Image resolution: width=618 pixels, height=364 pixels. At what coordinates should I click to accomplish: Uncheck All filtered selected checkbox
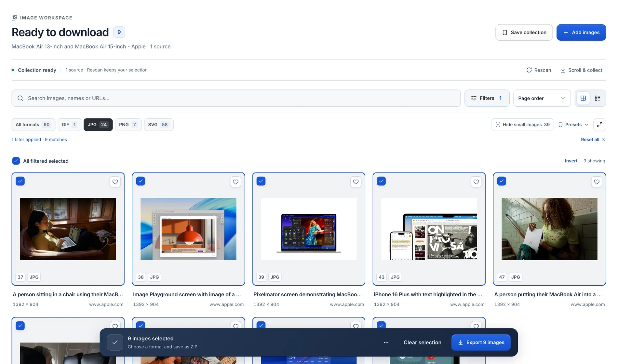[16, 161]
